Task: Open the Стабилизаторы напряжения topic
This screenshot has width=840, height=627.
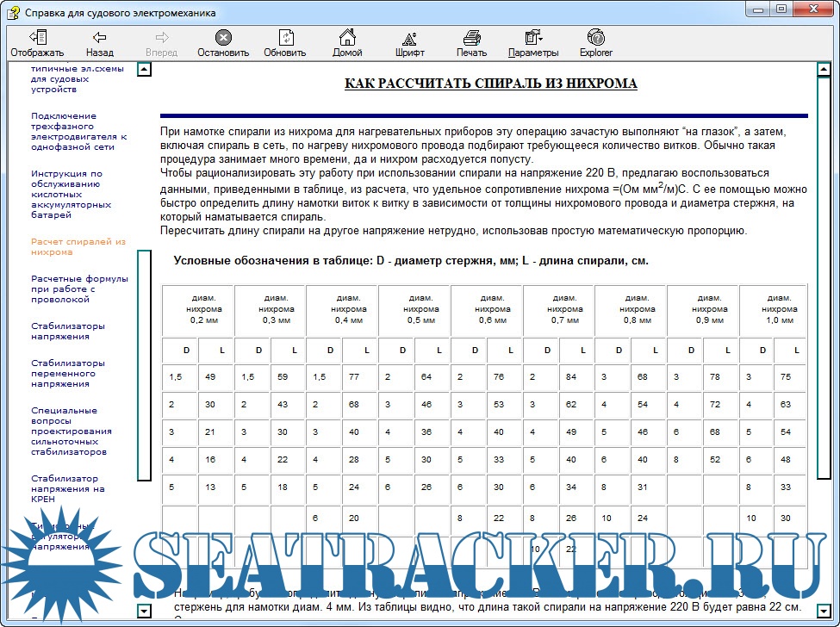Action: click(68, 332)
